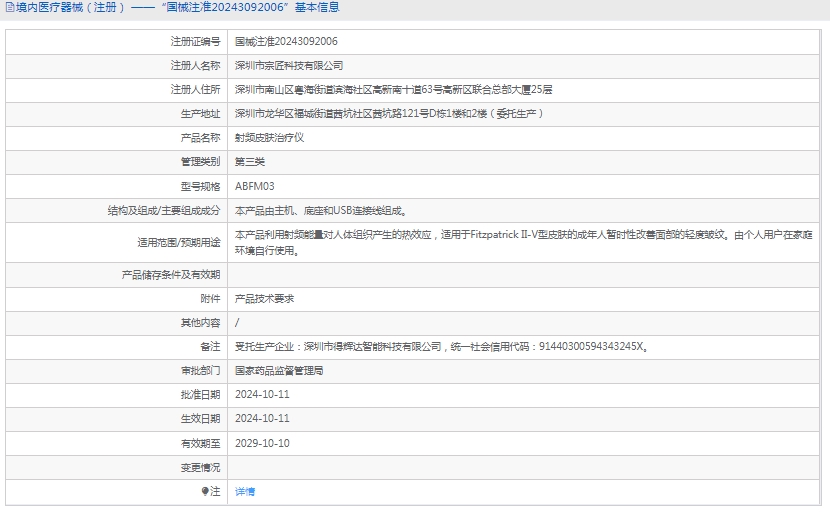Click the 变更情况 row label
The image size is (830, 514).
200,467
